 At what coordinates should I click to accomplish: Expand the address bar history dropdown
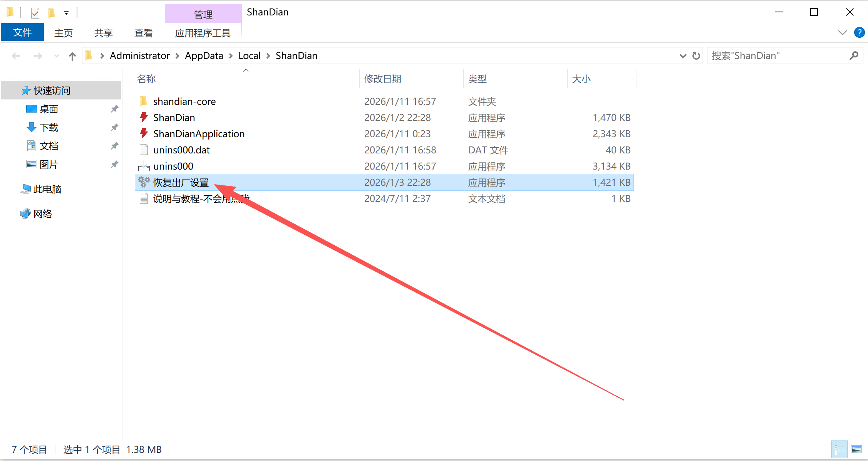pyautogui.click(x=683, y=56)
